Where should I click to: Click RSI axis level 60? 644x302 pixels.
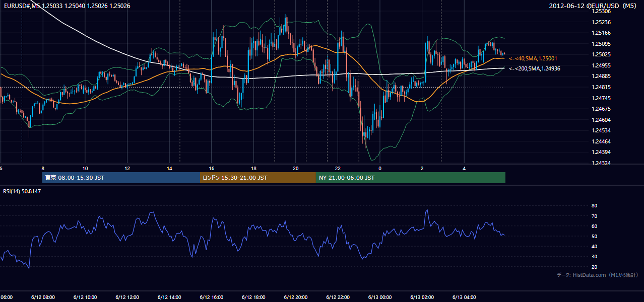pyautogui.click(x=595, y=226)
